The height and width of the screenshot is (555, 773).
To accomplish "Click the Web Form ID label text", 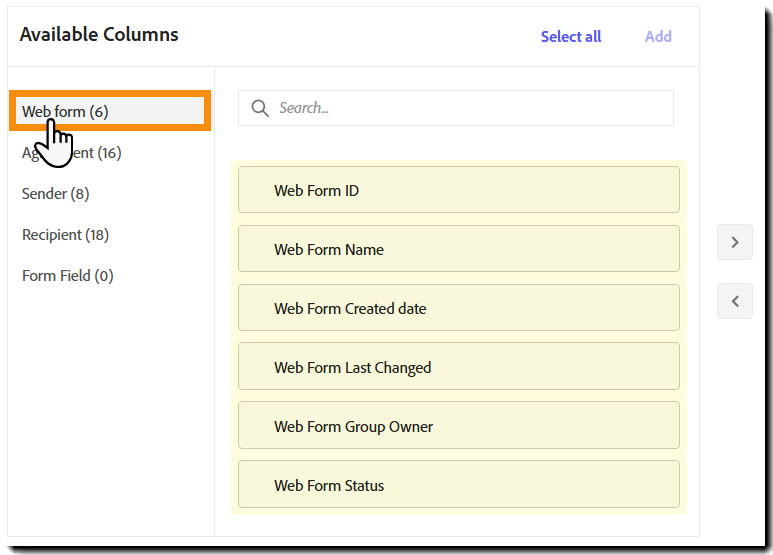I will point(316,190).
